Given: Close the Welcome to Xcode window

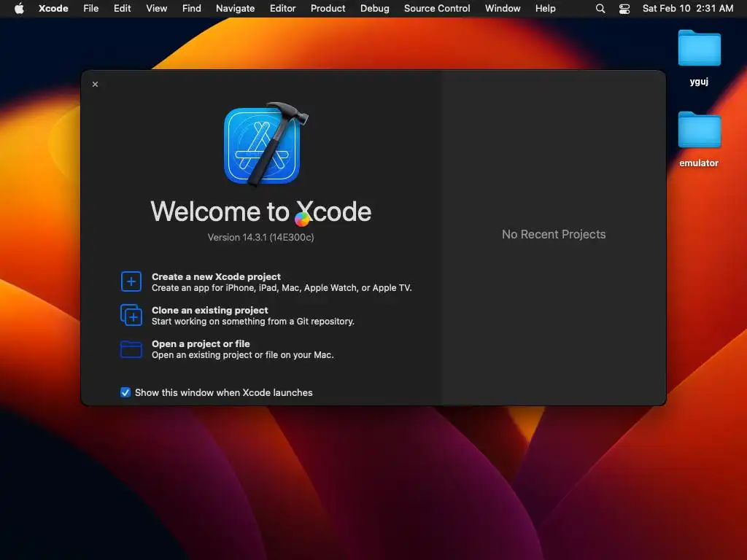Looking at the screenshot, I should pyautogui.click(x=96, y=85).
